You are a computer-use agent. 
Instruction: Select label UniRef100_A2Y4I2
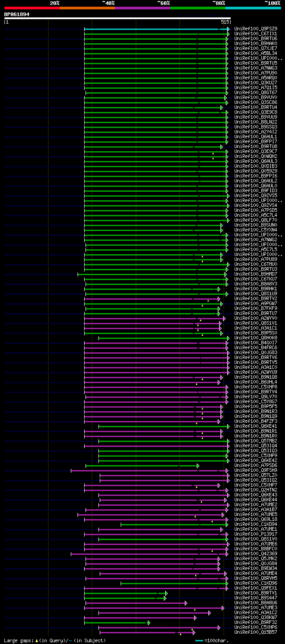pos(256,132)
